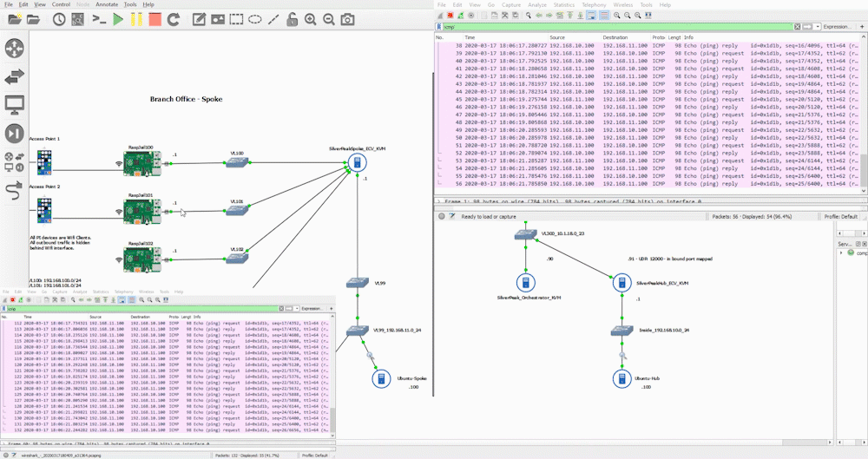
Task: Open the Annotate menu in GNS3
Action: [106, 4]
